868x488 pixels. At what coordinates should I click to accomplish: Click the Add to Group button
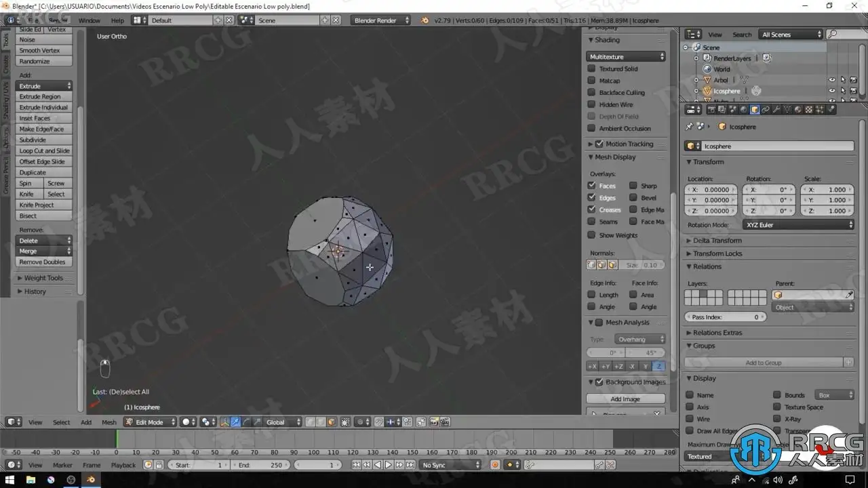click(764, 363)
